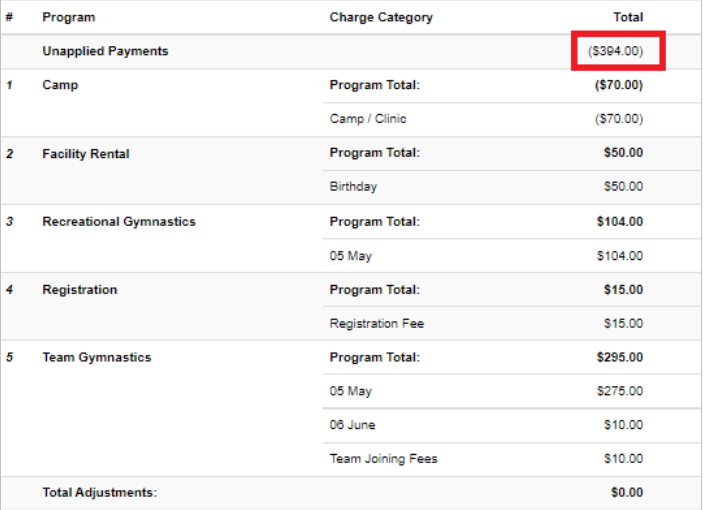Screen dimensions: 704x510
Task: Click row number 5 for Team Gymnastics
Action: tap(9, 358)
